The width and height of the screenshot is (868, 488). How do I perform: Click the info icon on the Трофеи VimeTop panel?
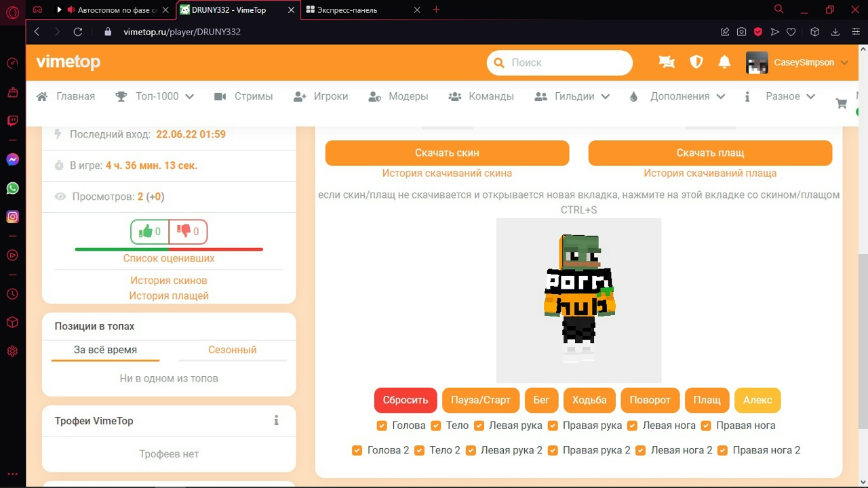[x=276, y=420]
